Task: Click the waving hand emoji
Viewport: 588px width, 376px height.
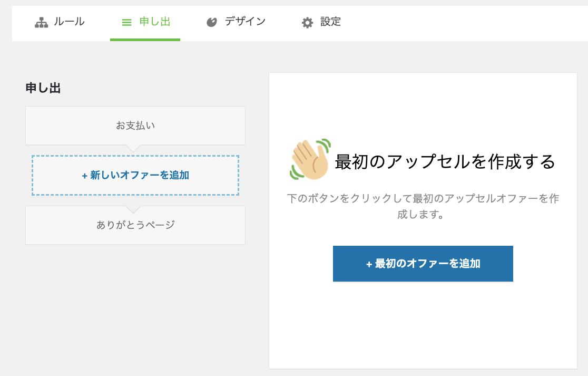Action: [x=310, y=159]
